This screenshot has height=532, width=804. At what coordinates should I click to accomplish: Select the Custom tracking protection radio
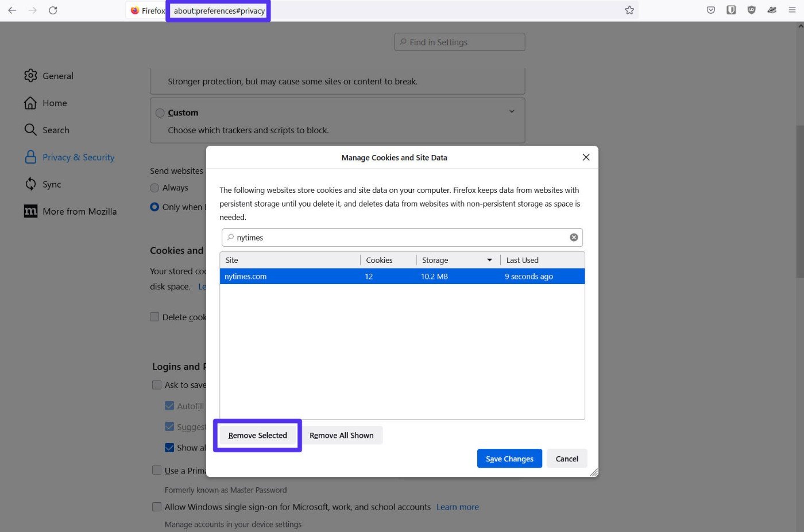click(160, 113)
